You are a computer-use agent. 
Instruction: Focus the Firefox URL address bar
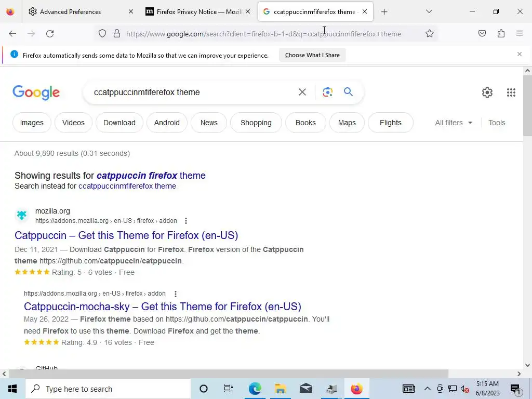click(x=263, y=34)
